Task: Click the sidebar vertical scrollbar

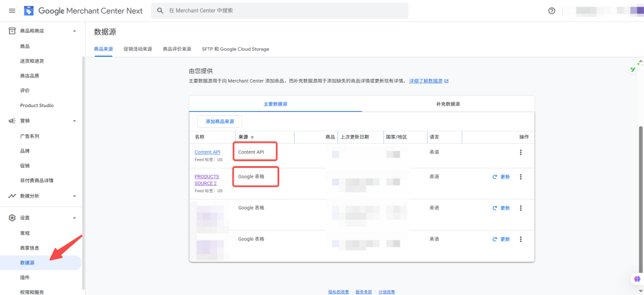Action: tap(84, 173)
